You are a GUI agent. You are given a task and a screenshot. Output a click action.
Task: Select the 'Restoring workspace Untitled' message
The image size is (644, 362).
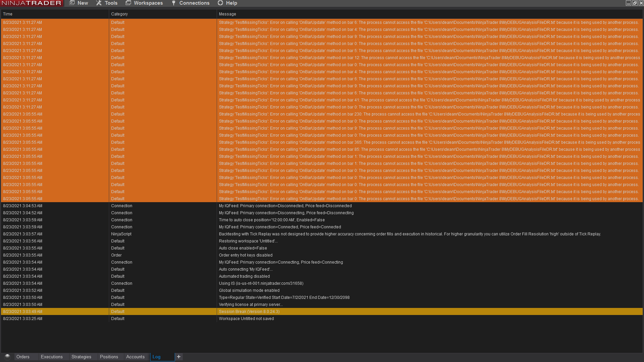(x=248, y=241)
